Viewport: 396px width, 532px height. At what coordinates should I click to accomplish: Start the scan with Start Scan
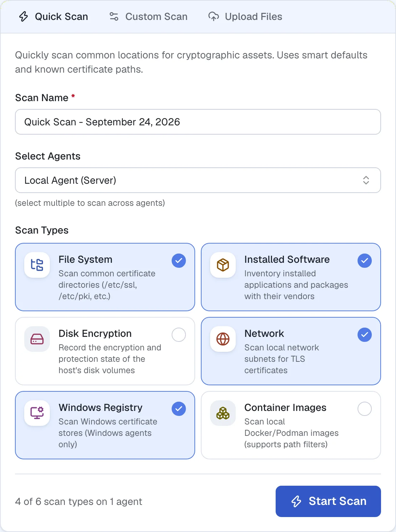click(328, 501)
